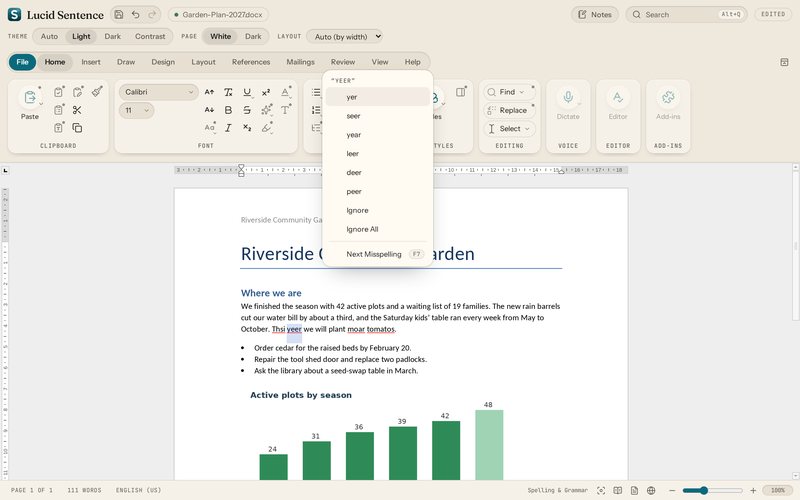The width and height of the screenshot is (800, 500).
Task: Click the Print layout page icon
Action: (x=634, y=490)
